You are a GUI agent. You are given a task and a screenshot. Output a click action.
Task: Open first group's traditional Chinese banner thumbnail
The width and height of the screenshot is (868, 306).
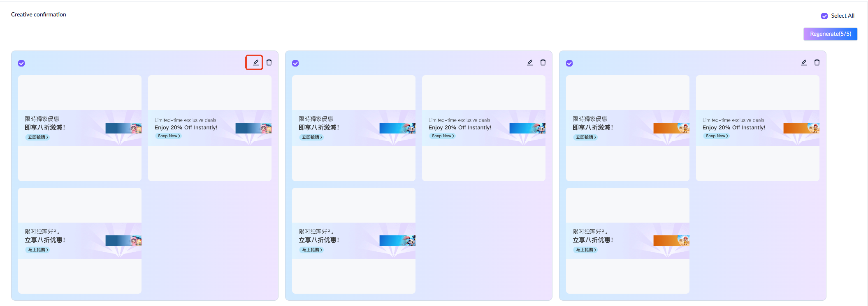(80, 128)
